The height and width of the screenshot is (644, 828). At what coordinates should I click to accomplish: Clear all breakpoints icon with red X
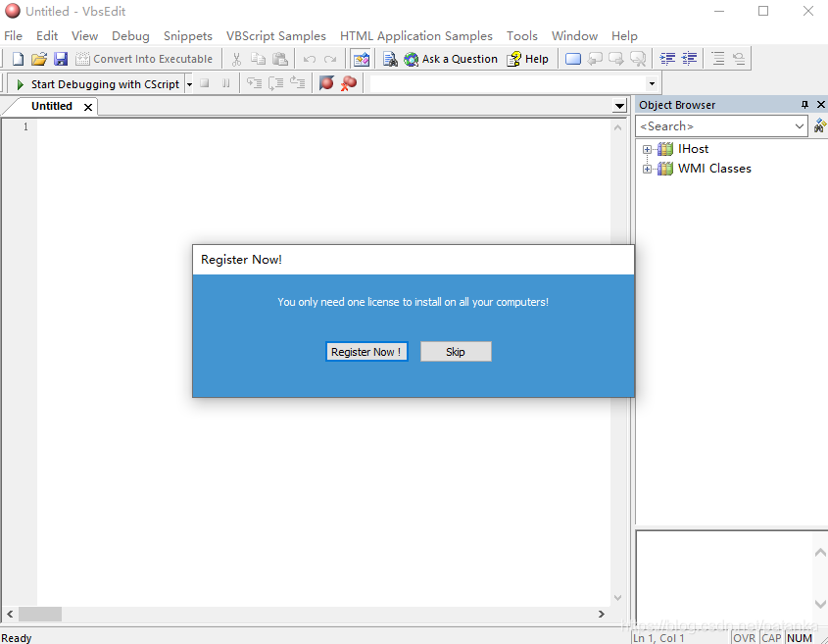tap(349, 83)
